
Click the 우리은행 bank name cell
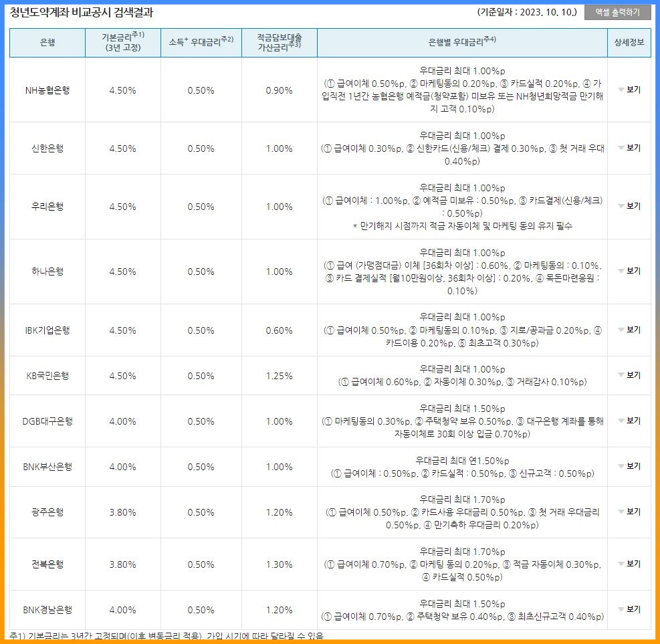[x=47, y=206]
